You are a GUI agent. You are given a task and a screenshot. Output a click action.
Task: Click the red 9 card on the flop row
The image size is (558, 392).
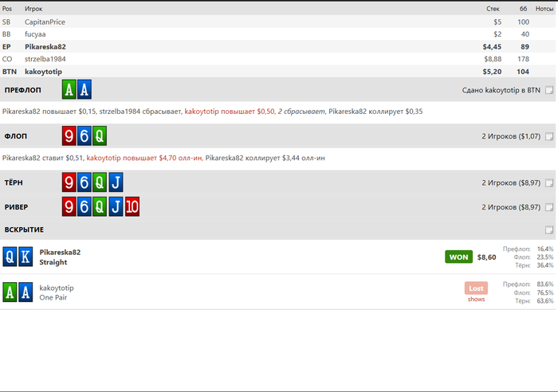point(69,136)
